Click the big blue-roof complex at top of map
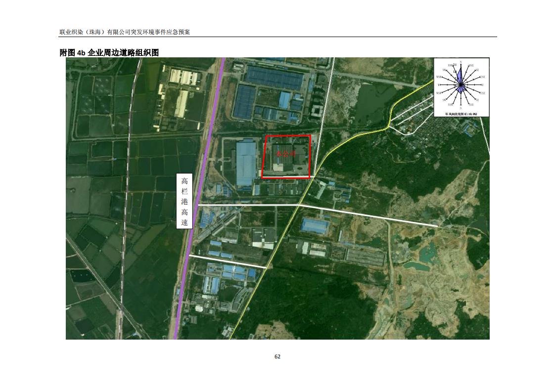This screenshot has width=555, height=392. pyautogui.click(x=275, y=77)
